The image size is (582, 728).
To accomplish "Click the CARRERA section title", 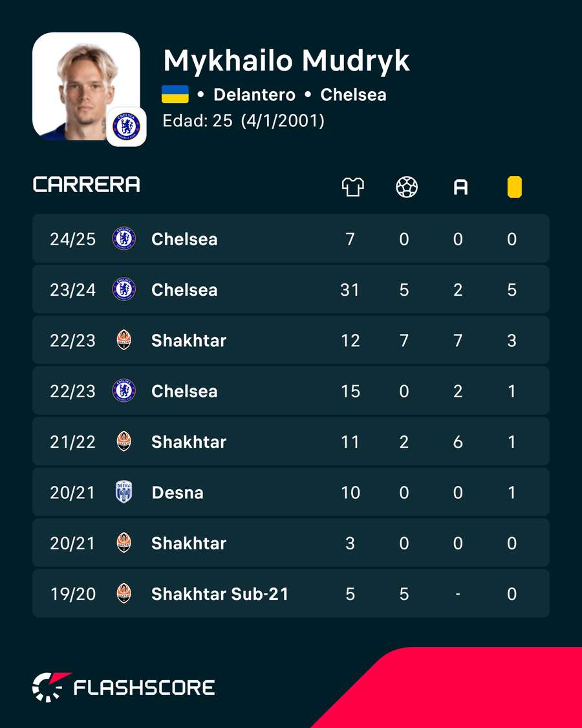I will [86, 185].
